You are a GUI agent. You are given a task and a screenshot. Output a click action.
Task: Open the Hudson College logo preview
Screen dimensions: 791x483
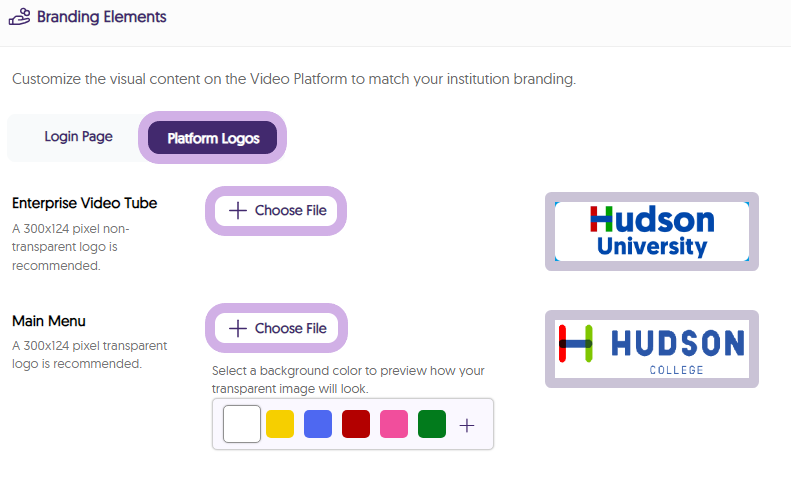point(651,349)
